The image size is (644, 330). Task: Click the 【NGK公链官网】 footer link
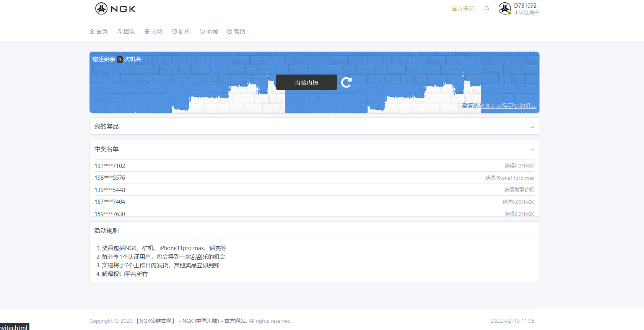156,321
